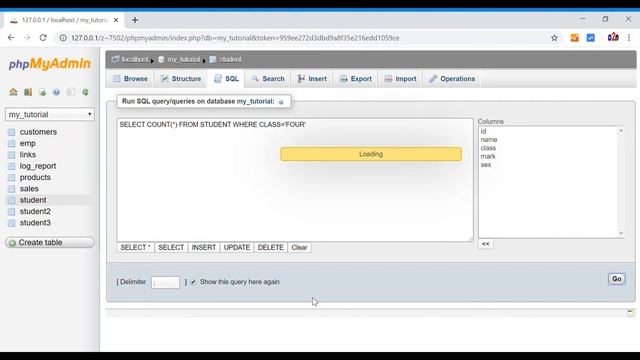Open the my_tutorial database dropdown
Screen dimensions: 640x360
point(50,114)
